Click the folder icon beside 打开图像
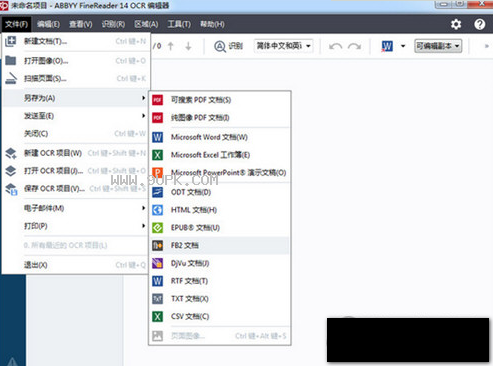Image resolution: width=493 pixels, height=366 pixels. pyautogui.click(x=11, y=61)
